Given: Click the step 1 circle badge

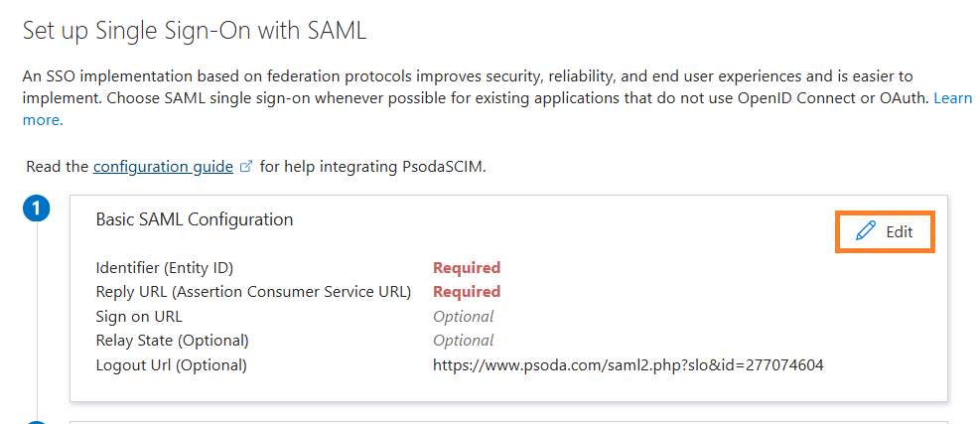Looking at the screenshot, I should 37,210.
